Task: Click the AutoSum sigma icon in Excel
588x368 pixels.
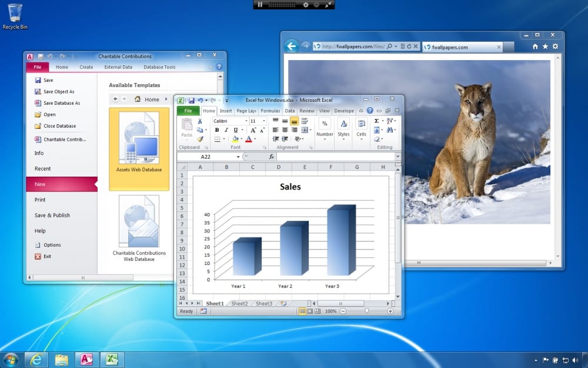Action: coord(376,121)
